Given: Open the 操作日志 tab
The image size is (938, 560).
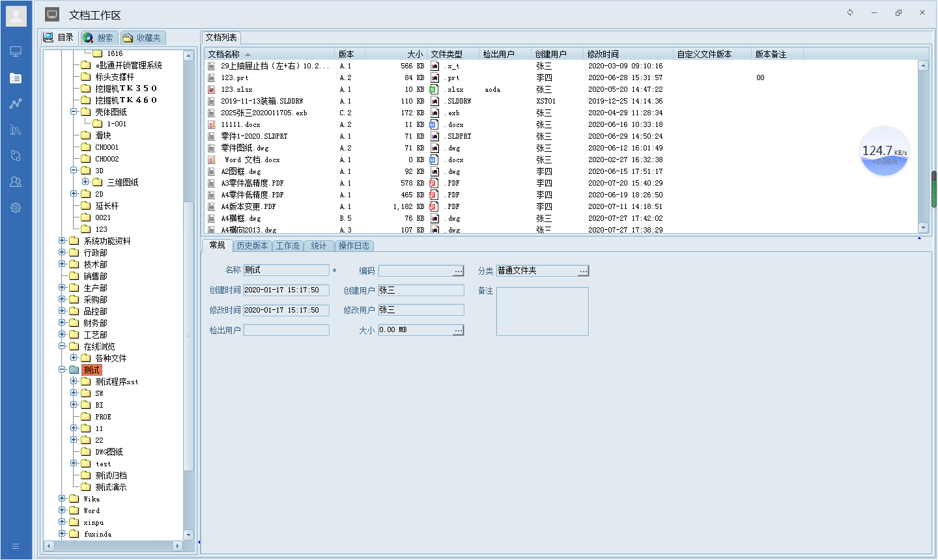Looking at the screenshot, I should 354,245.
